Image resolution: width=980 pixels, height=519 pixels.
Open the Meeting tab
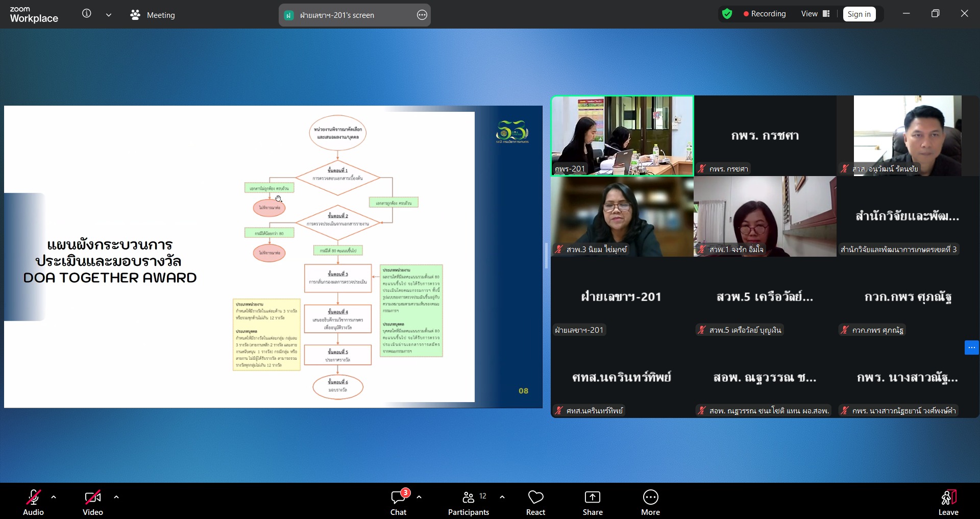pyautogui.click(x=153, y=15)
